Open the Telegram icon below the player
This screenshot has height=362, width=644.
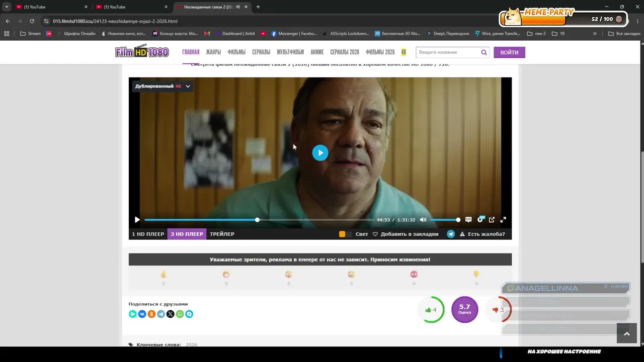(x=451, y=234)
